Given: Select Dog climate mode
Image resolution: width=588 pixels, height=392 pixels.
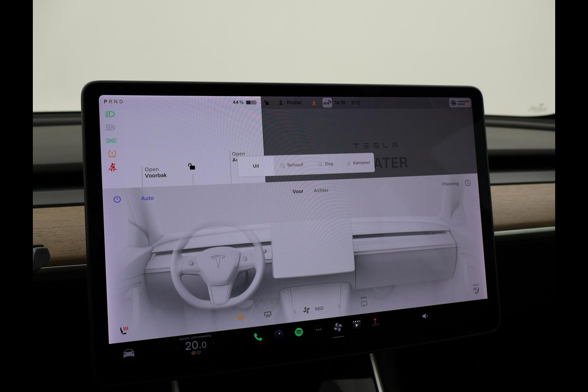Looking at the screenshot, I should coord(325,164).
